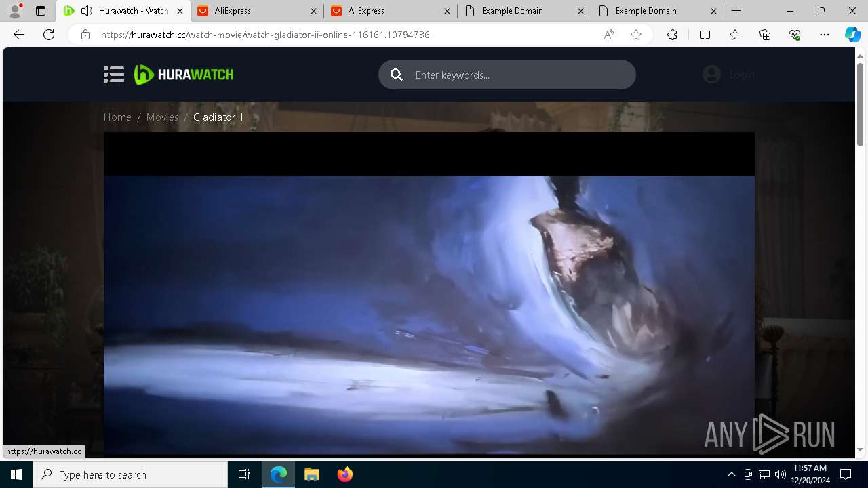868x488 pixels.
Task: Open browser Collections
Action: pyautogui.click(x=765, y=35)
